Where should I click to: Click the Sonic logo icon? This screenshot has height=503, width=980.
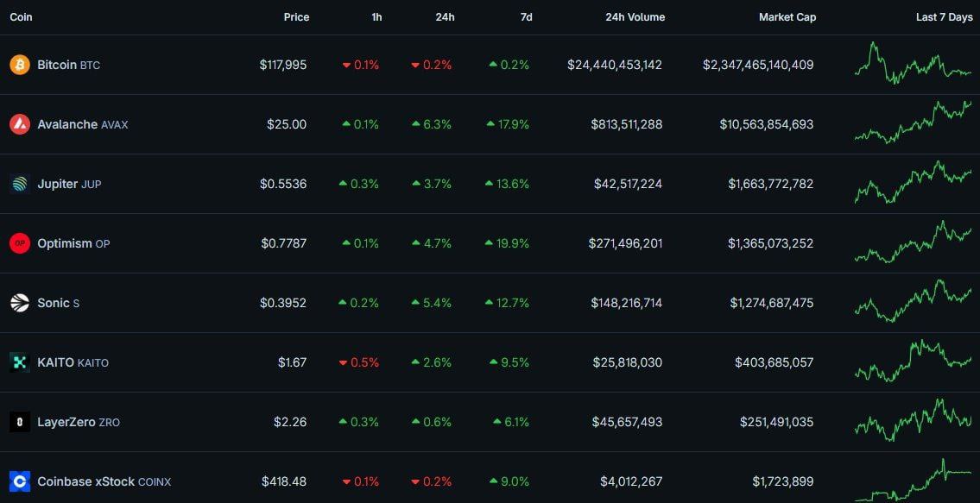tap(19, 303)
